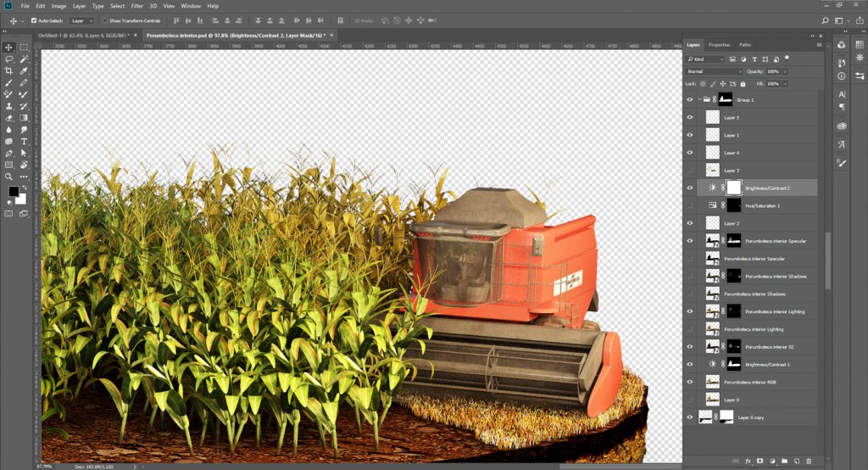Collapse the Group 1 layer group
The width and height of the screenshot is (868, 470).
pyautogui.click(x=699, y=99)
